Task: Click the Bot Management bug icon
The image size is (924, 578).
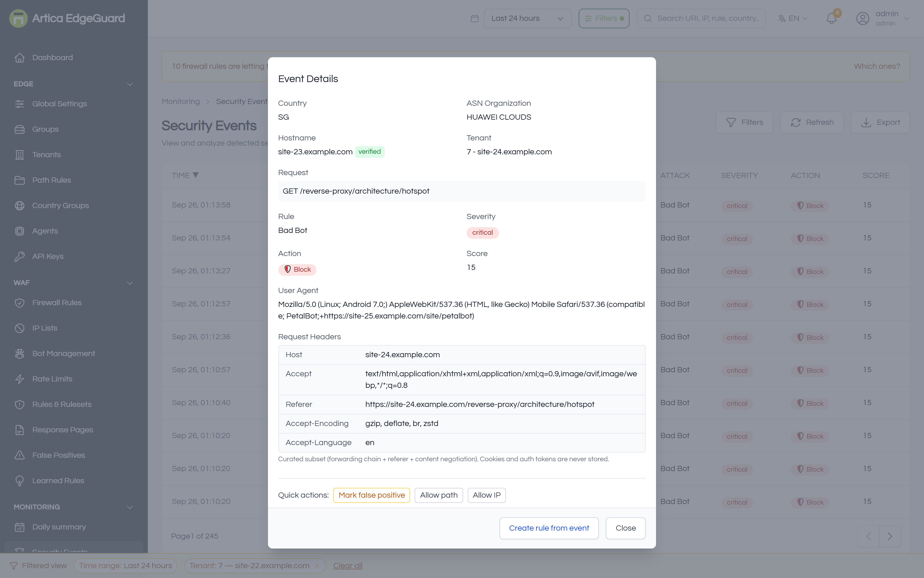Action: tap(19, 354)
